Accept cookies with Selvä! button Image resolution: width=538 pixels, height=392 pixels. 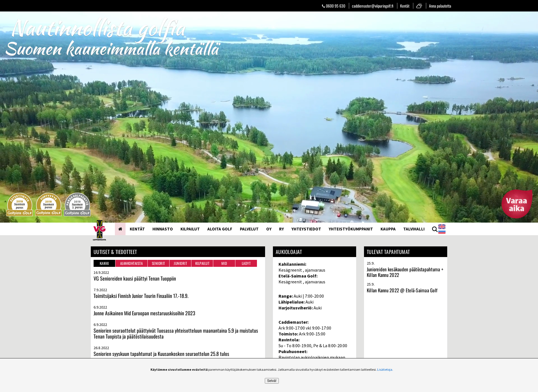pos(272,381)
